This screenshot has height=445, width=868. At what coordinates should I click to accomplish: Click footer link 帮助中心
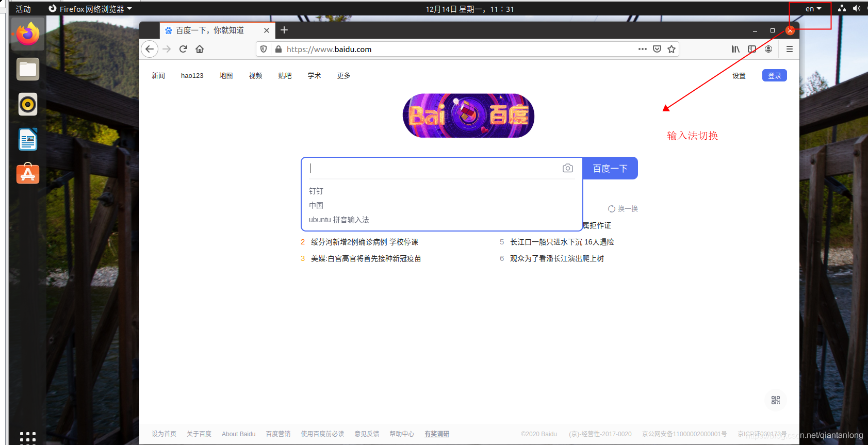pos(402,434)
